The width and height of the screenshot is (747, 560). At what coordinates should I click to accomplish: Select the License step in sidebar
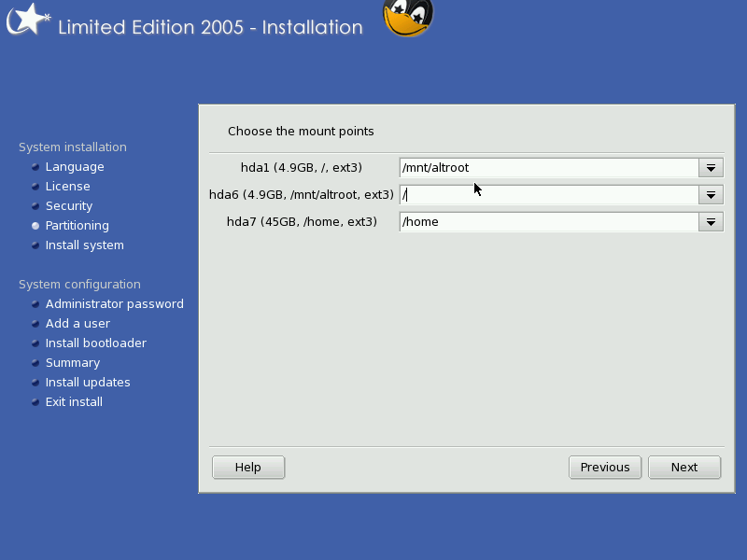coord(67,186)
